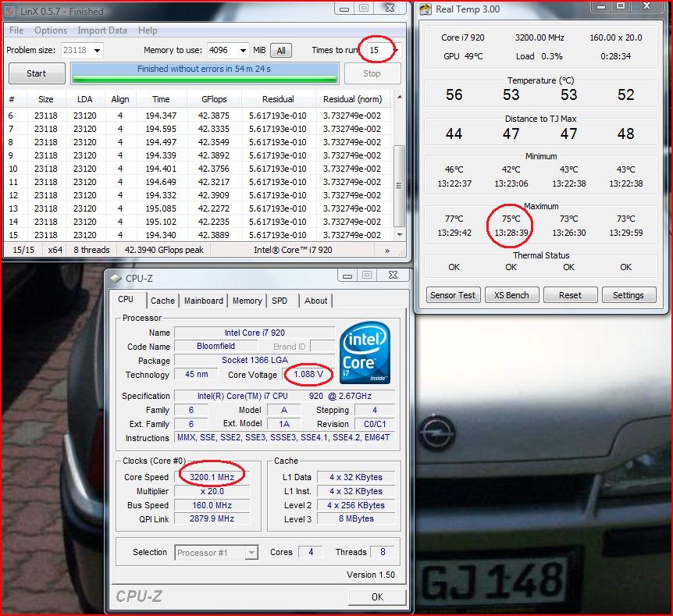Image resolution: width=673 pixels, height=616 pixels.
Task: Switch to the About tab in CPU-Z
Action: click(x=316, y=301)
